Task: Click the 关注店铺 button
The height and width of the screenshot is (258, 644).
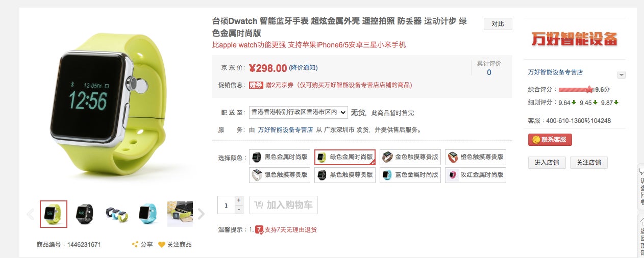Action: [589, 163]
